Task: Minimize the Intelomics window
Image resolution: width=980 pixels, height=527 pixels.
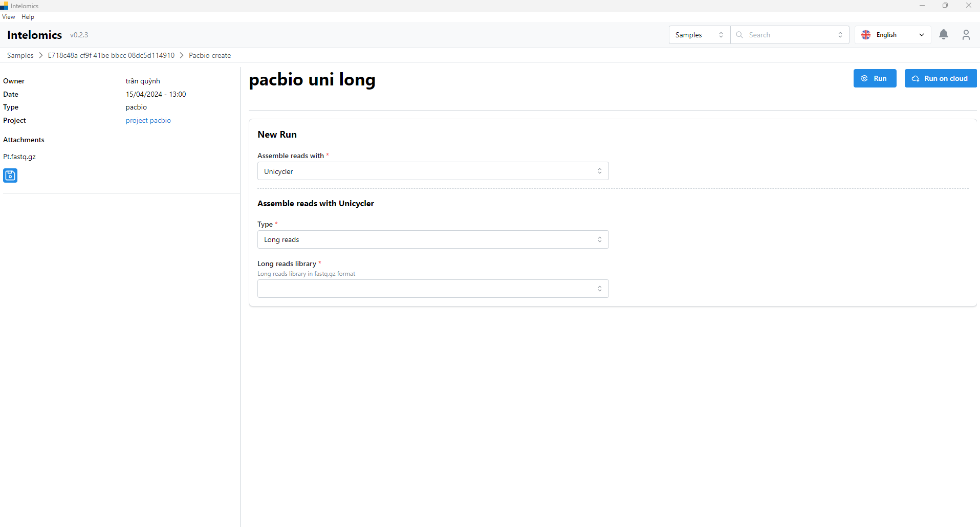Action: [922, 6]
